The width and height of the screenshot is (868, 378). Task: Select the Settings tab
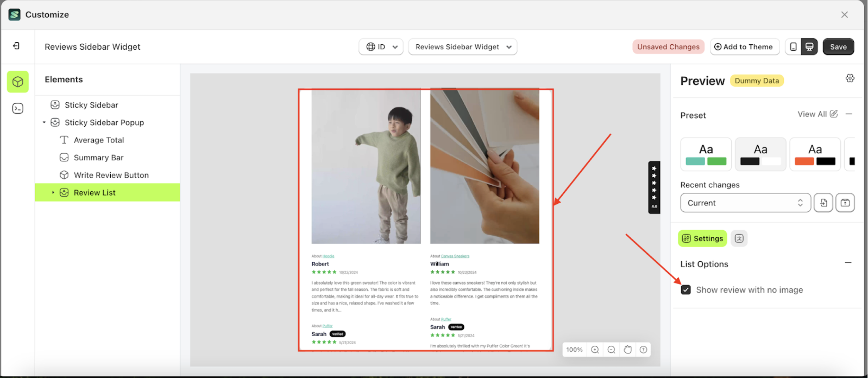702,239
